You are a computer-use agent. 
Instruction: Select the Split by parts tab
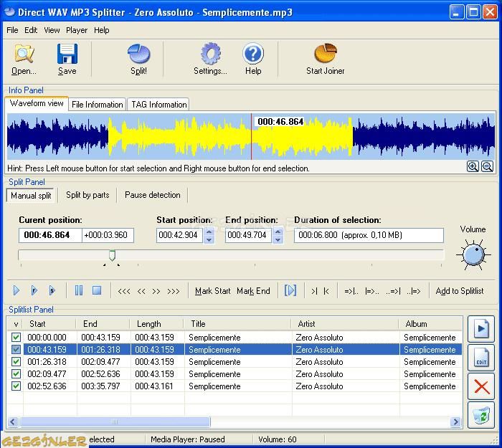tap(87, 195)
